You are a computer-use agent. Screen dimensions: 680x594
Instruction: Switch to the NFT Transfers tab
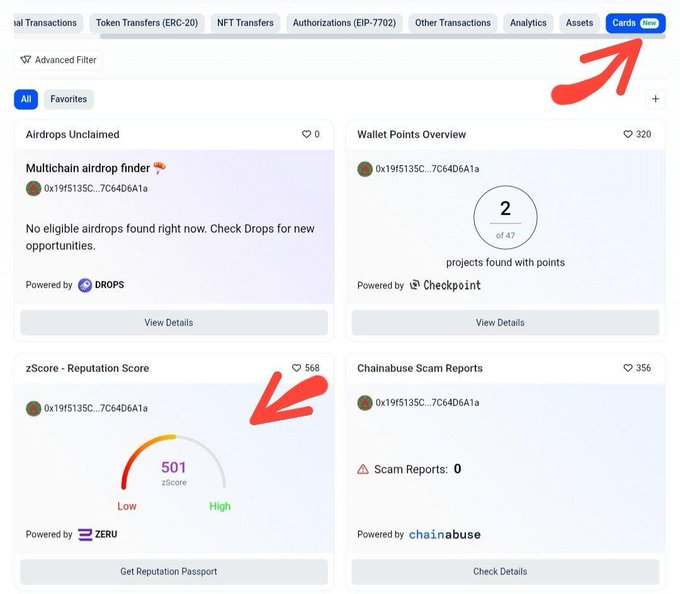245,23
